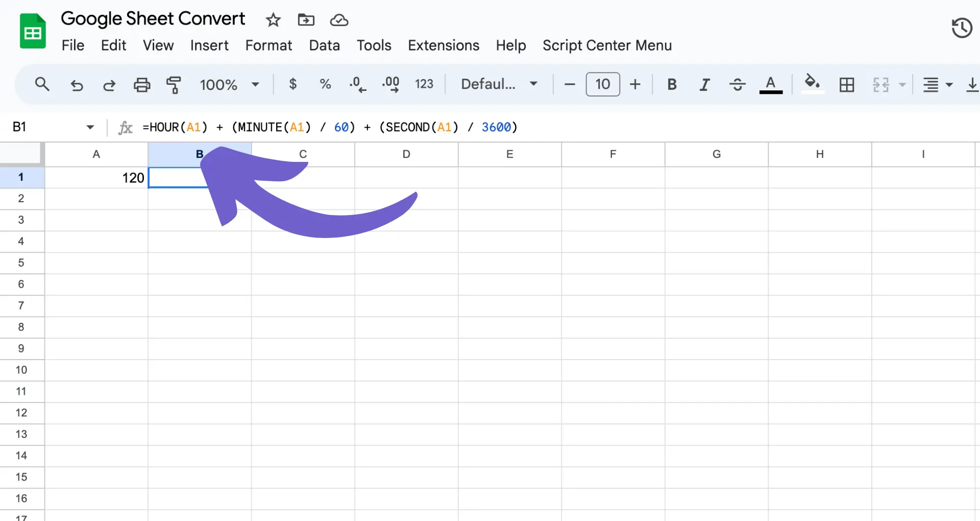Activate the paint format tool
This screenshot has height=521, width=980.
click(174, 85)
